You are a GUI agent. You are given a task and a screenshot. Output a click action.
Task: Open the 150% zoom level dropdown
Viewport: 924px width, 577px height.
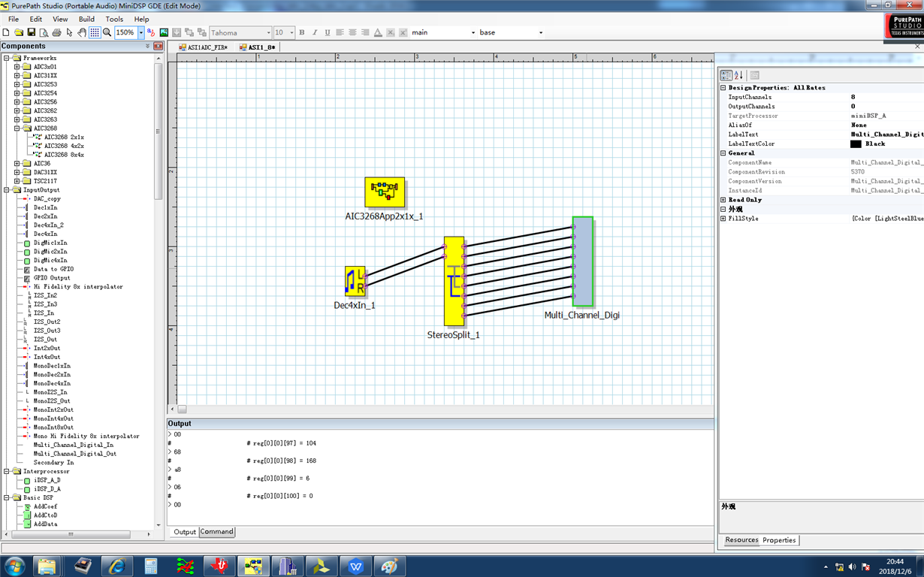[x=140, y=33]
